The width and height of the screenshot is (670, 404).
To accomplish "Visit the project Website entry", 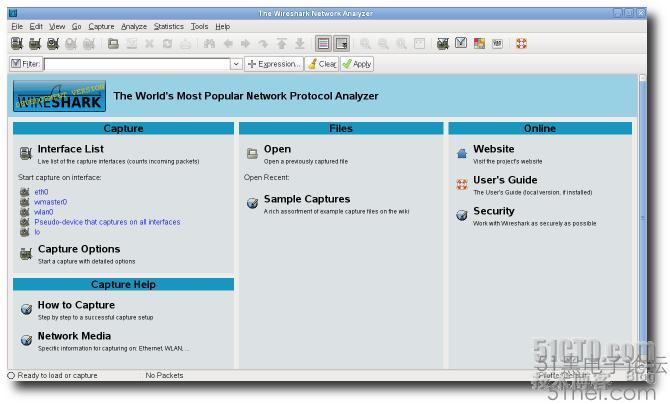I will 494,149.
